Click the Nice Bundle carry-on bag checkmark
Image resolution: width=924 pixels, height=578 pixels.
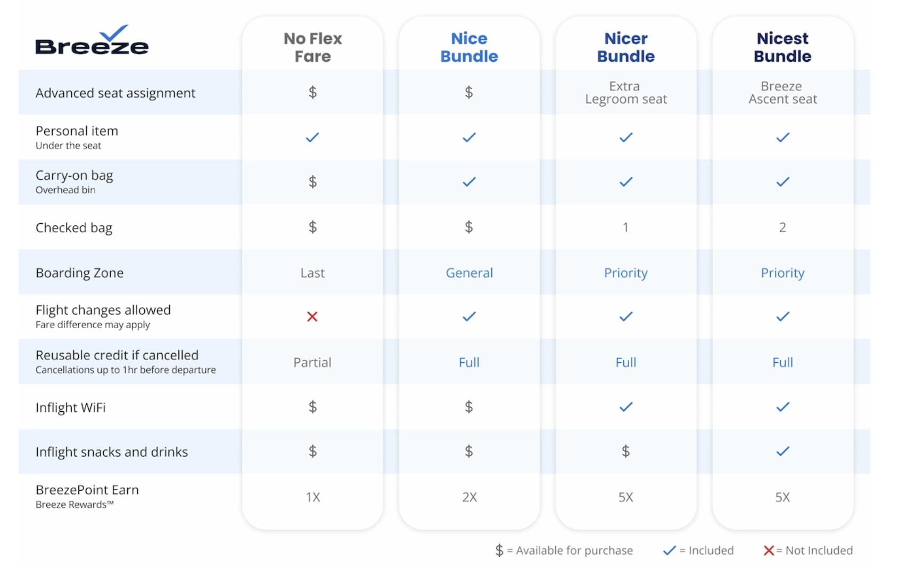469,182
